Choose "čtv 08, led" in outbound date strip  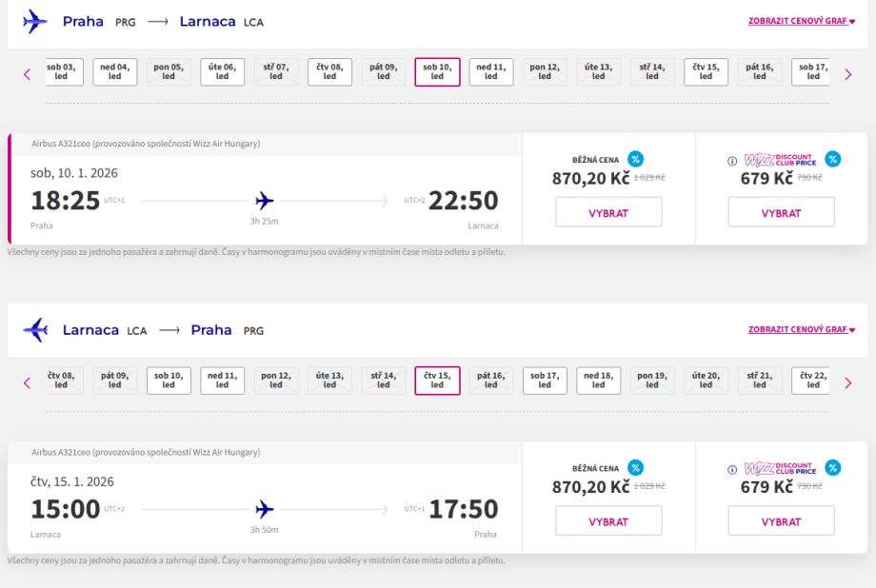(x=329, y=72)
